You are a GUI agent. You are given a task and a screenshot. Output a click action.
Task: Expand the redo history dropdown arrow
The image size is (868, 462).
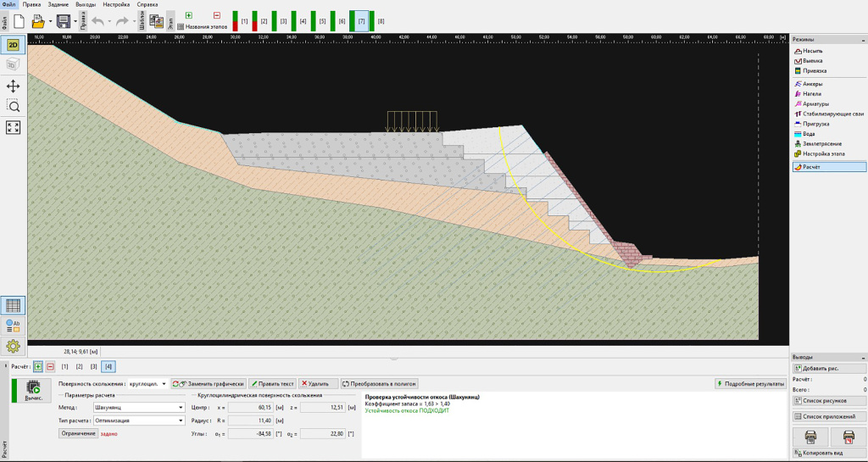coord(135,22)
